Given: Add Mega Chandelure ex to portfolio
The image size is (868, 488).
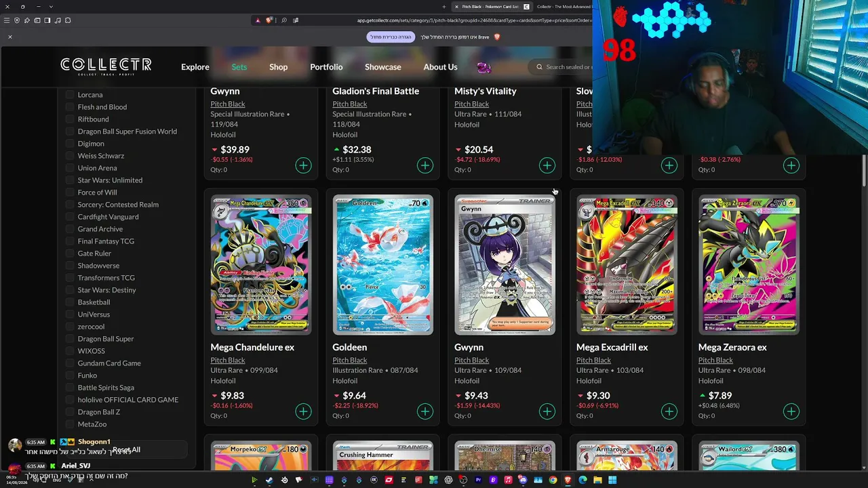Looking at the screenshot, I should tap(303, 411).
